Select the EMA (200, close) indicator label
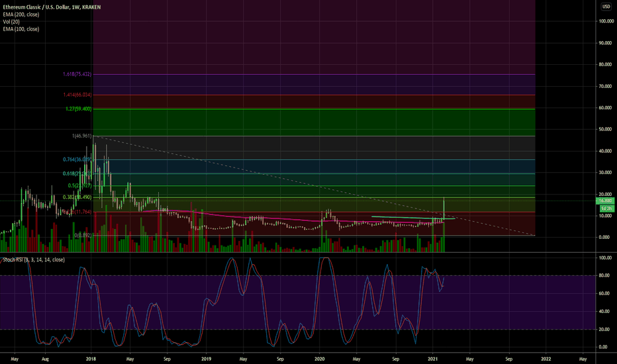 click(x=21, y=15)
